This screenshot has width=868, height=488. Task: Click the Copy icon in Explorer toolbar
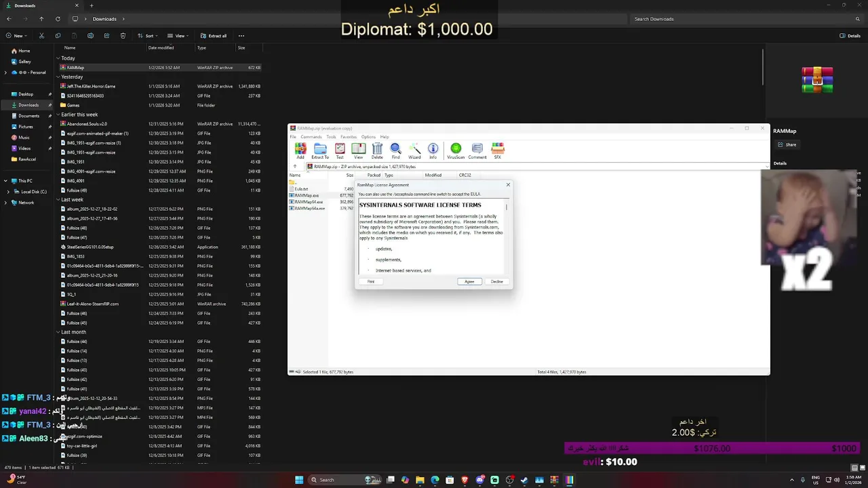[58, 36]
